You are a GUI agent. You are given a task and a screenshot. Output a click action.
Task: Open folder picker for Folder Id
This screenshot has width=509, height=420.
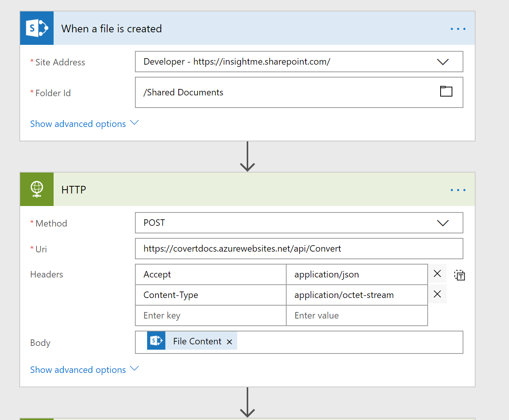(446, 92)
